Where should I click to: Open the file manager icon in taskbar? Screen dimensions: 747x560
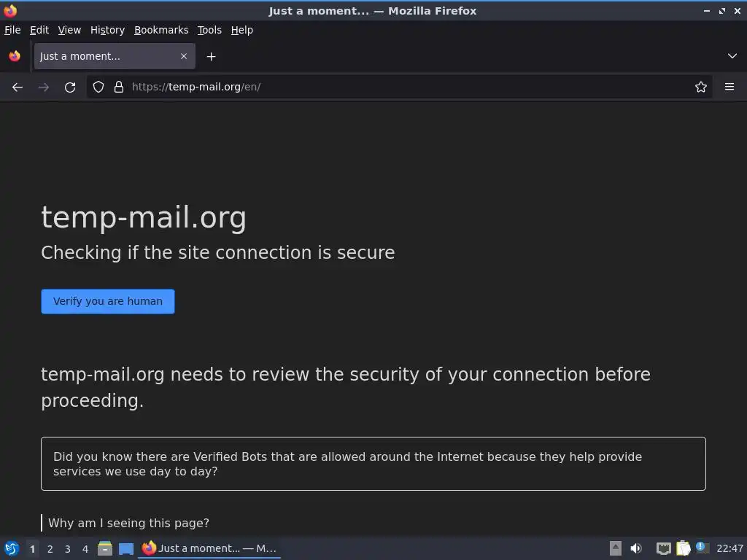105,548
